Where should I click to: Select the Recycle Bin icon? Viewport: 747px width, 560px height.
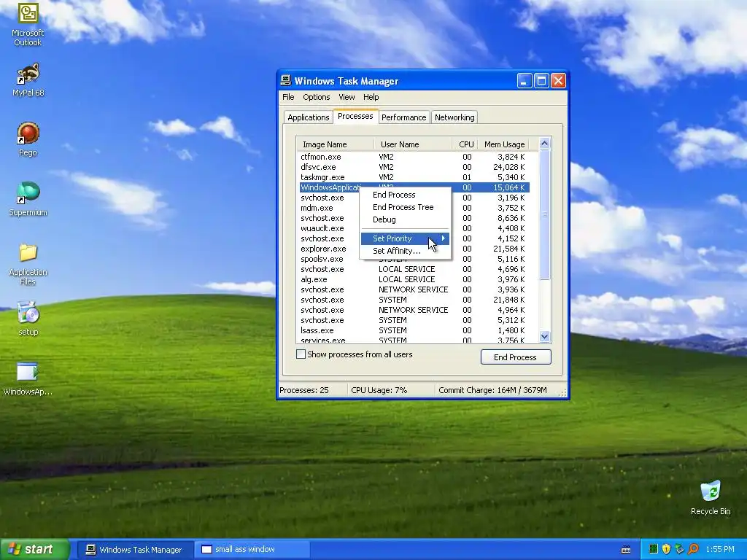tap(711, 497)
